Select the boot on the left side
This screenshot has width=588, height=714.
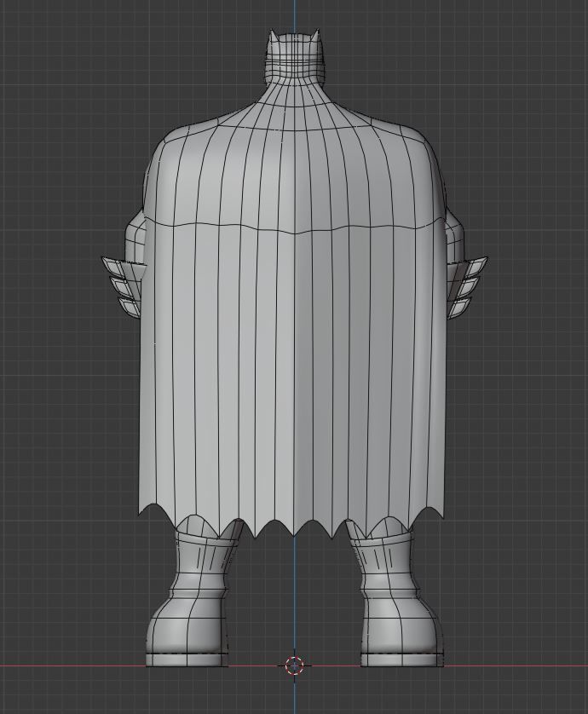[x=187, y=597]
